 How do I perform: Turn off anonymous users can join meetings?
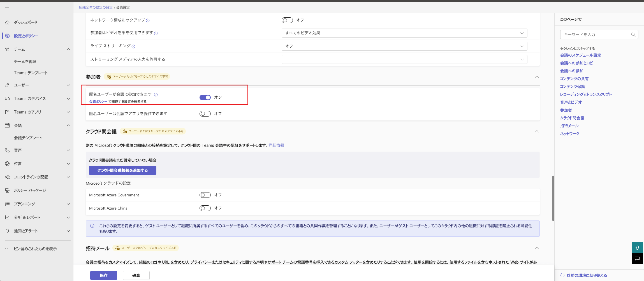coord(205,97)
